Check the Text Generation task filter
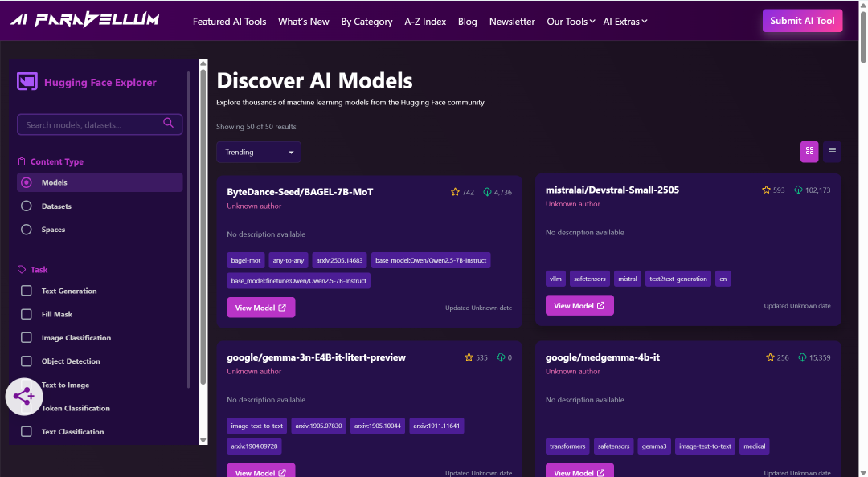Image resolution: width=868 pixels, height=477 pixels. 26,291
